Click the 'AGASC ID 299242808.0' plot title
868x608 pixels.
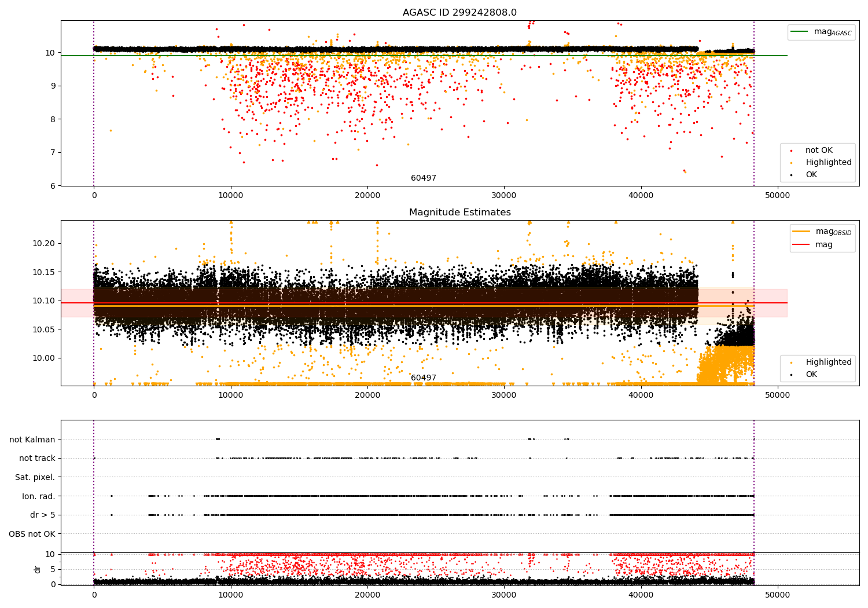pyautogui.click(x=459, y=13)
